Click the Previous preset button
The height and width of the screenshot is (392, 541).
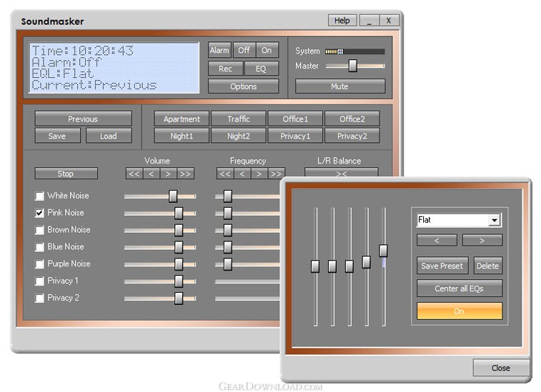[83, 119]
